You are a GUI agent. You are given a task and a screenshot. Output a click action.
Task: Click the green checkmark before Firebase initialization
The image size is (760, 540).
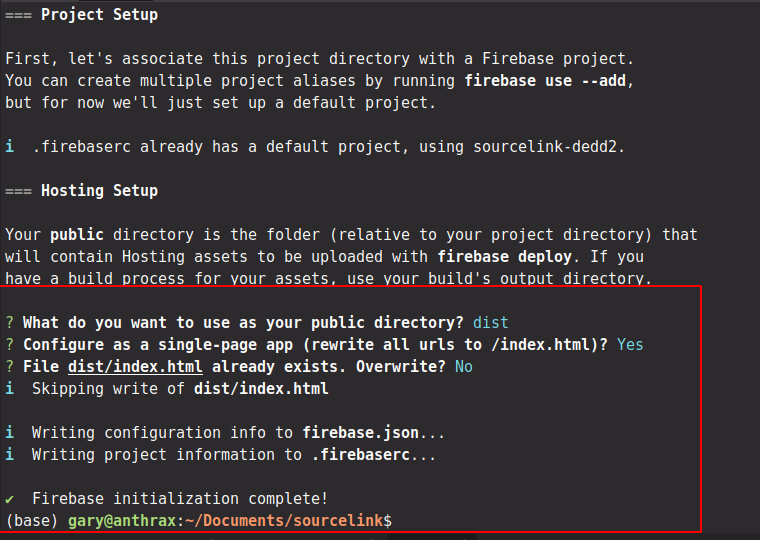10,499
